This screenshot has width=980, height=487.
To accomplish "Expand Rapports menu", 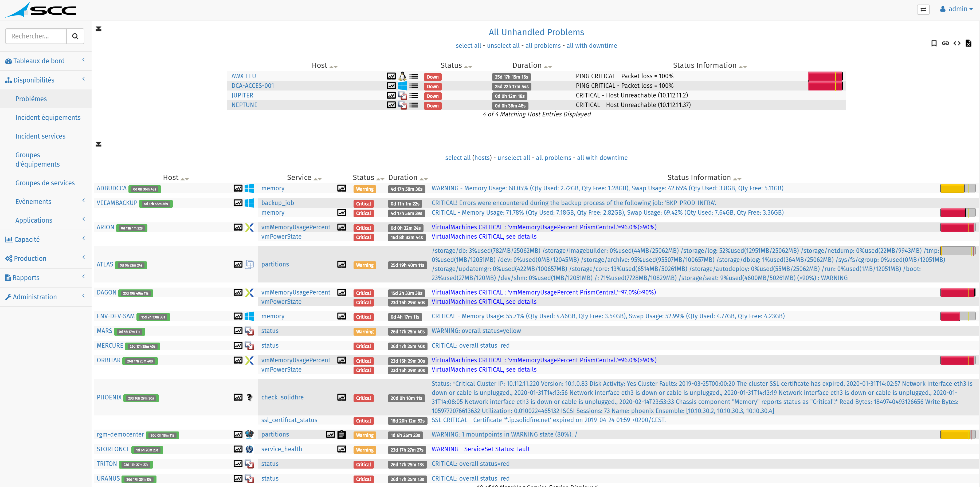I will point(46,278).
